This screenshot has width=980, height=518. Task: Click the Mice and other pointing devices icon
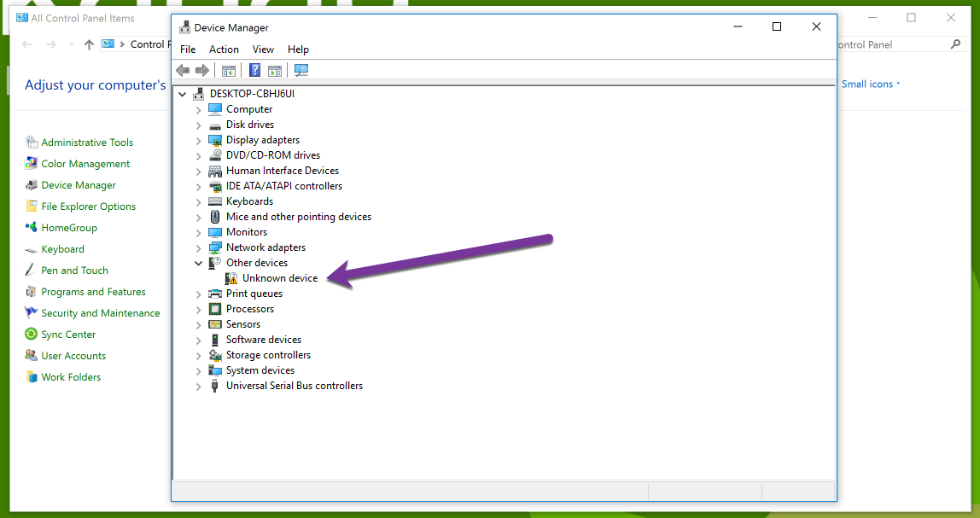coord(215,217)
